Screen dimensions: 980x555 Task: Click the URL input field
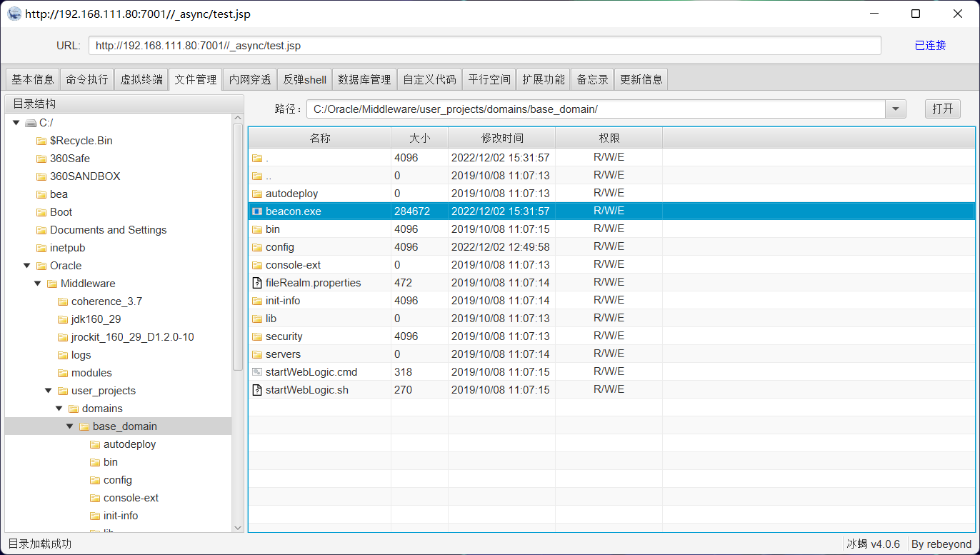[x=485, y=45]
